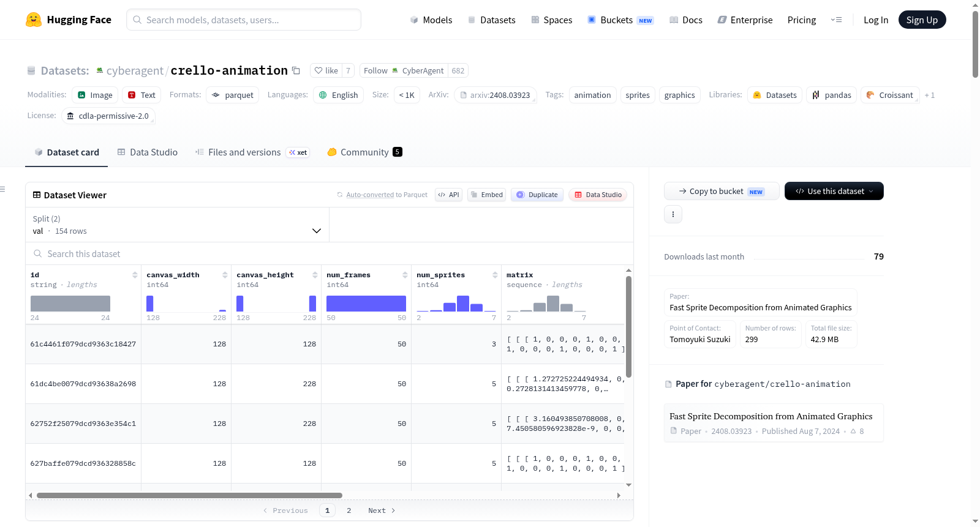
Task: Open the cdla-permissive-2.0 license tag
Action: (108, 116)
